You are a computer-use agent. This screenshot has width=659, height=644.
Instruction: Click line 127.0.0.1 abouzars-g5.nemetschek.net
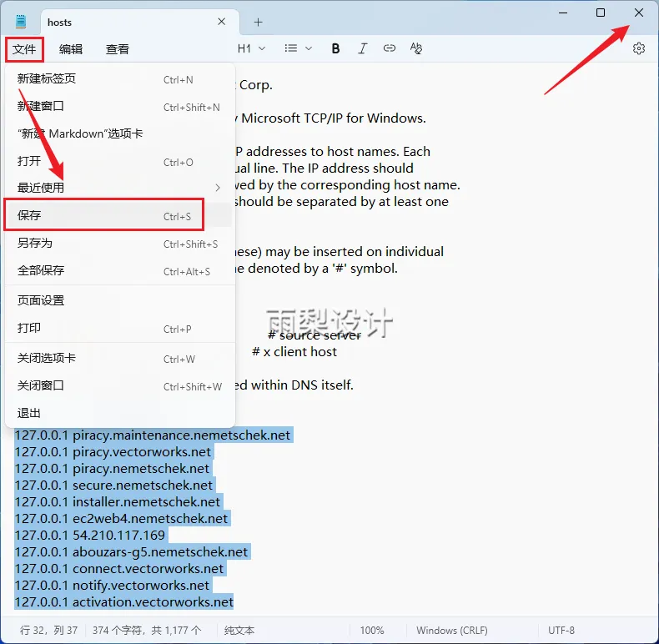tap(131, 552)
